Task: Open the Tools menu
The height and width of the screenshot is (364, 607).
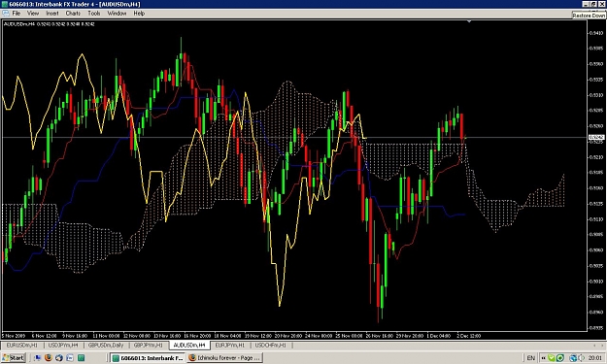Action: coord(94,14)
